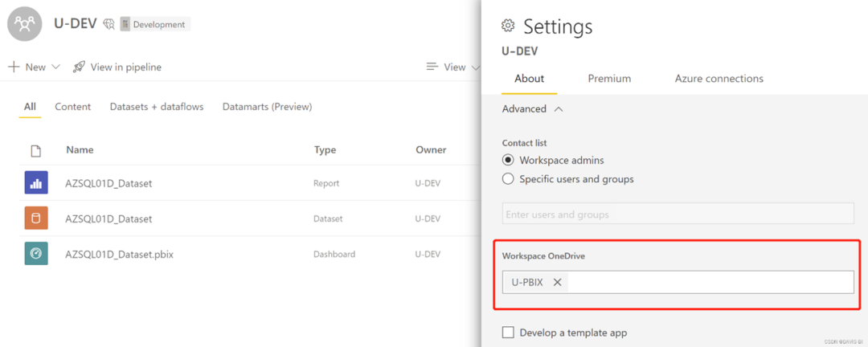Sort by the Owner column header
The width and height of the screenshot is (868, 347).
431,150
